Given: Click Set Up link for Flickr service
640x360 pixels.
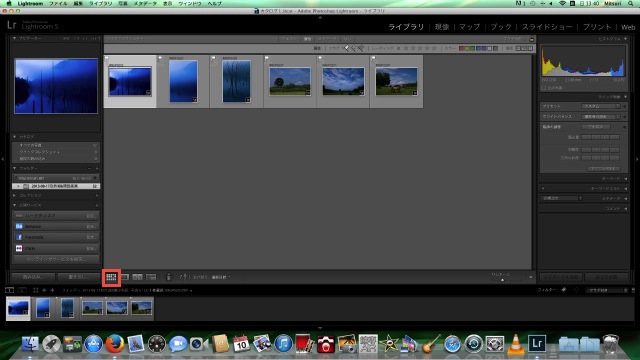Looking at the screenshot, I should (x=91, y=248).
